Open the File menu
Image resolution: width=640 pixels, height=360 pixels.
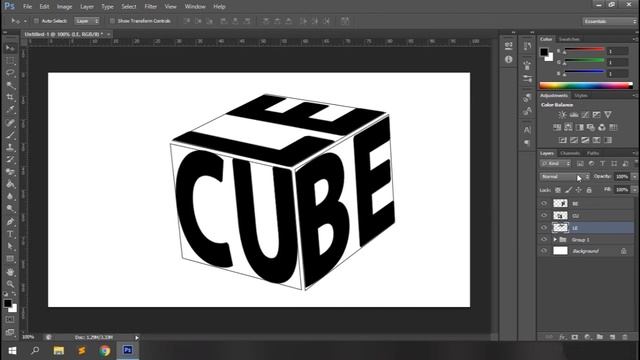click(x=27, y=7)
